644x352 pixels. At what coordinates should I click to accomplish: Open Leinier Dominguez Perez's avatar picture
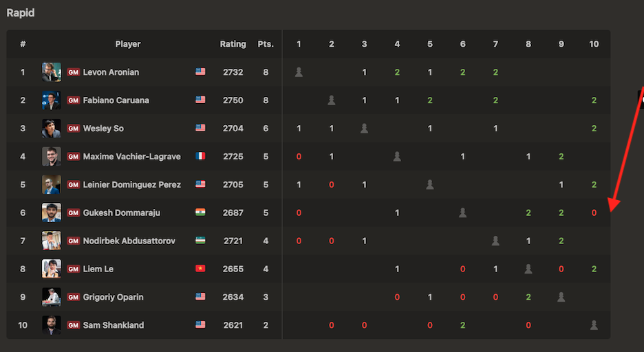tap(52, 185)
